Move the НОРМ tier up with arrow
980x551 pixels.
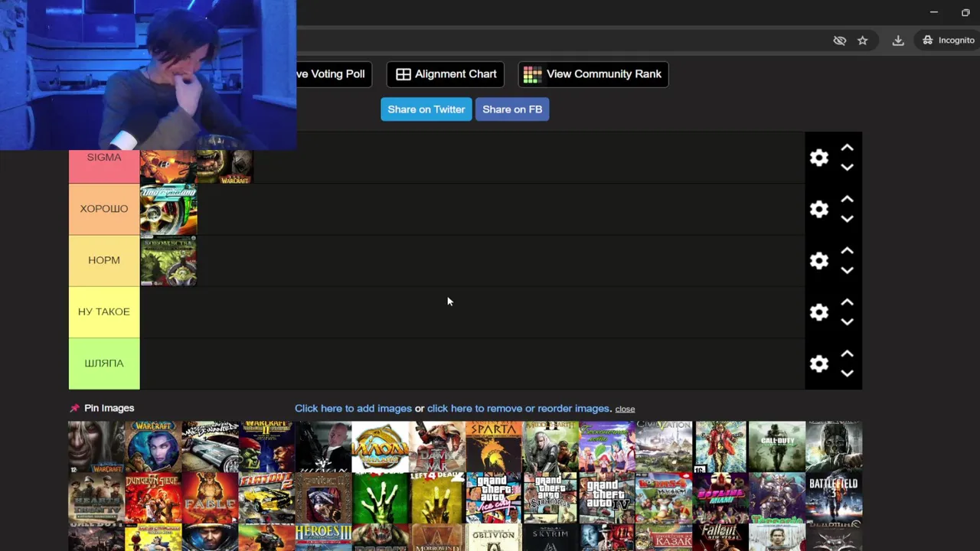pyautogui.click(x=847, y=250)
